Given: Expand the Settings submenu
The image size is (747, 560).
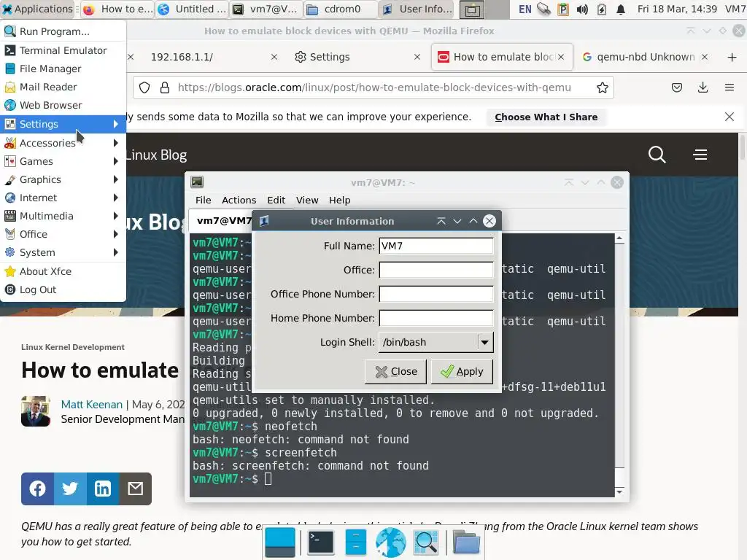Looking at the screenshot, I should pyautogui.click(x=63, y=124).
